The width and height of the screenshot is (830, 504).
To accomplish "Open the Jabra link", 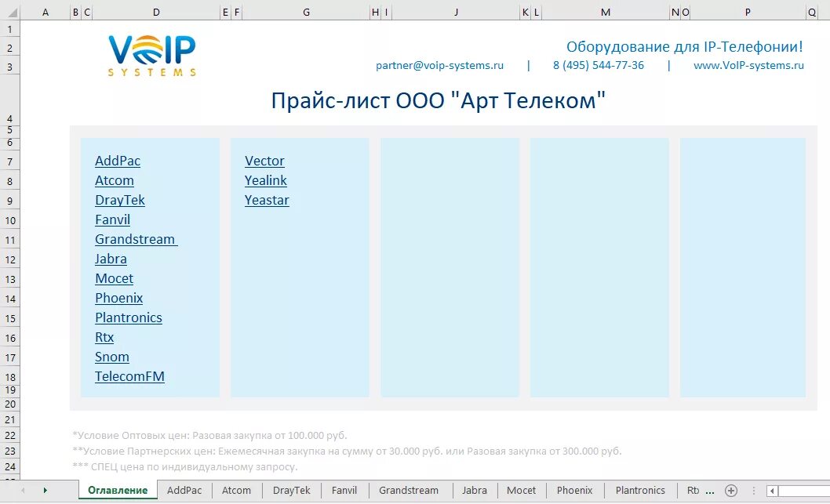I will tap(111, 259).
